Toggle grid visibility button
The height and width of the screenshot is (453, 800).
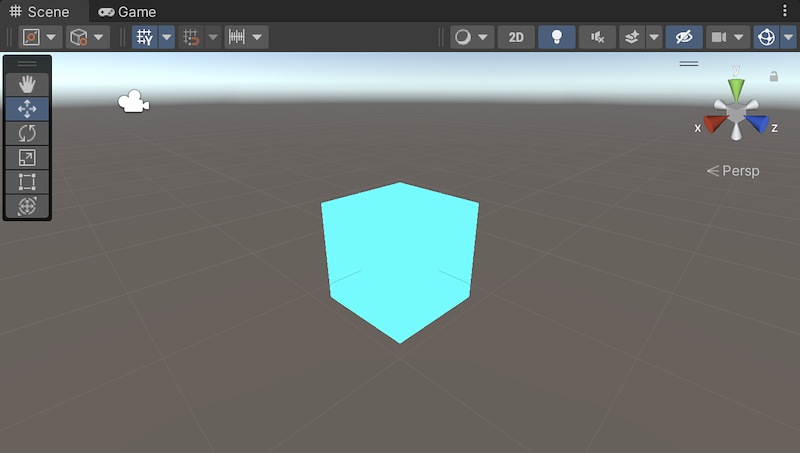pyautogui.click(x=144, y=37)
